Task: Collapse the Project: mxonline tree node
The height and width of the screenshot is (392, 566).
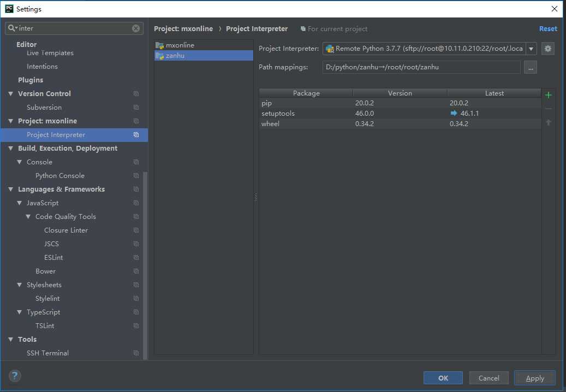Action: point(10,121)
